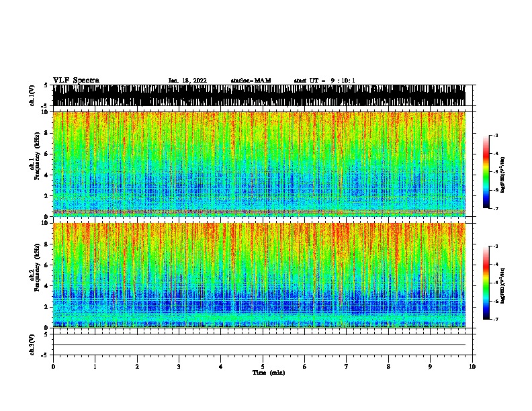Click the "ch.1 Frequency (kHz)" axis label

(x=34, y=156)
